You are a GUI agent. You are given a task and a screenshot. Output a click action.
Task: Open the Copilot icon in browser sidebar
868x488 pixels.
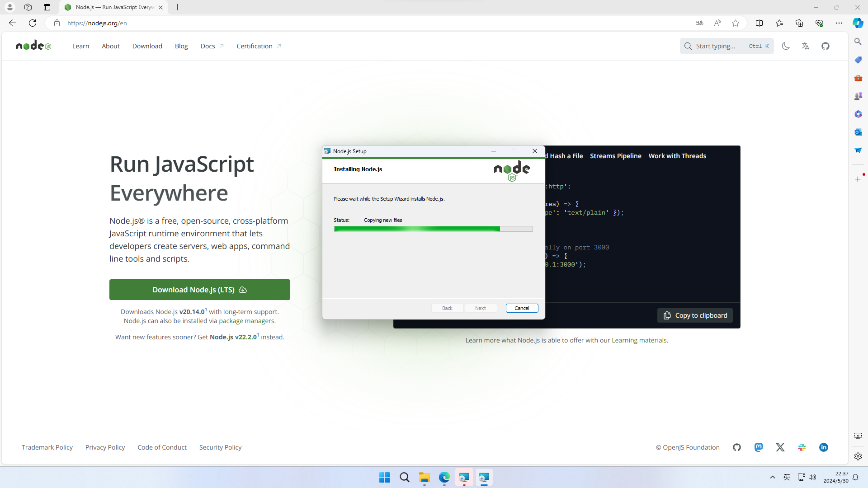tap(858, 23)
